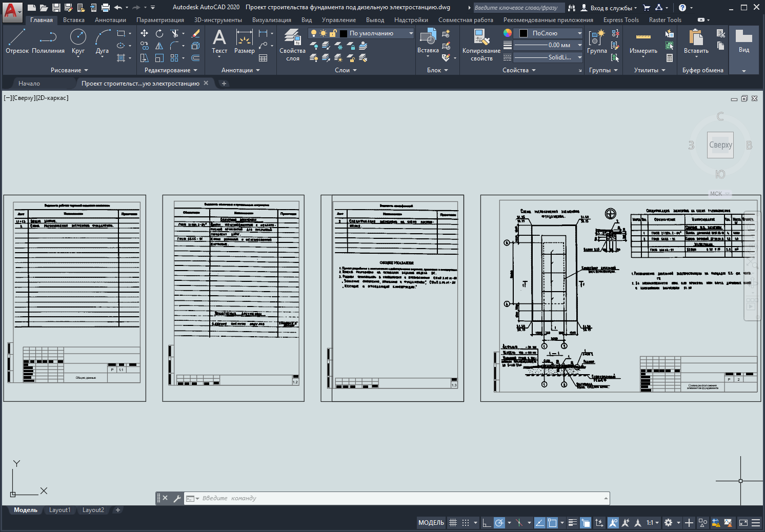Toggle lineweight display in status bar

pos(573,523)
